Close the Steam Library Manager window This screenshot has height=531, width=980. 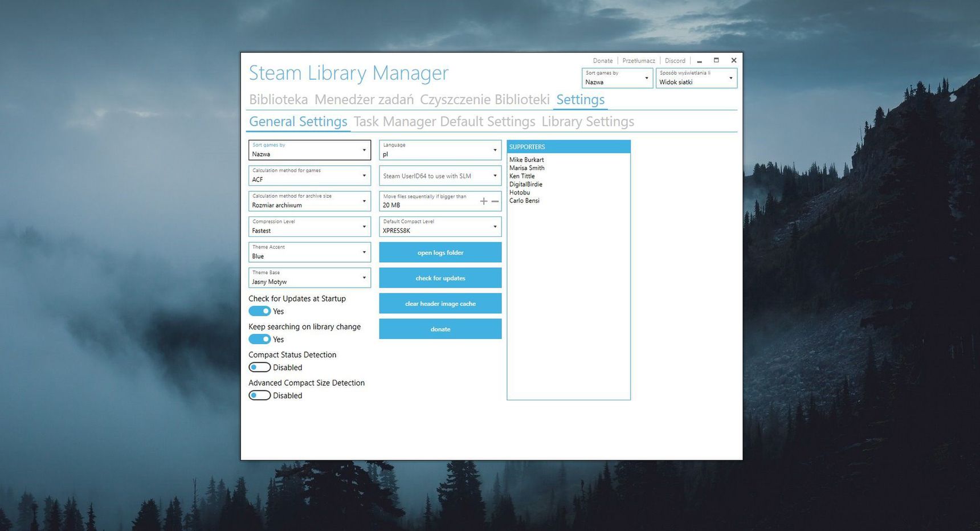point(734,60)
